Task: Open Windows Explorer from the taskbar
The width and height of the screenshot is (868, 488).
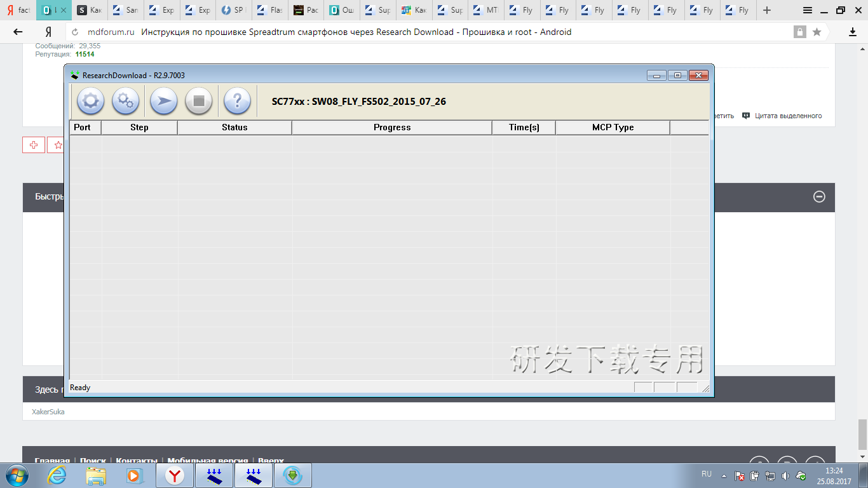Action: coord(96,475)
